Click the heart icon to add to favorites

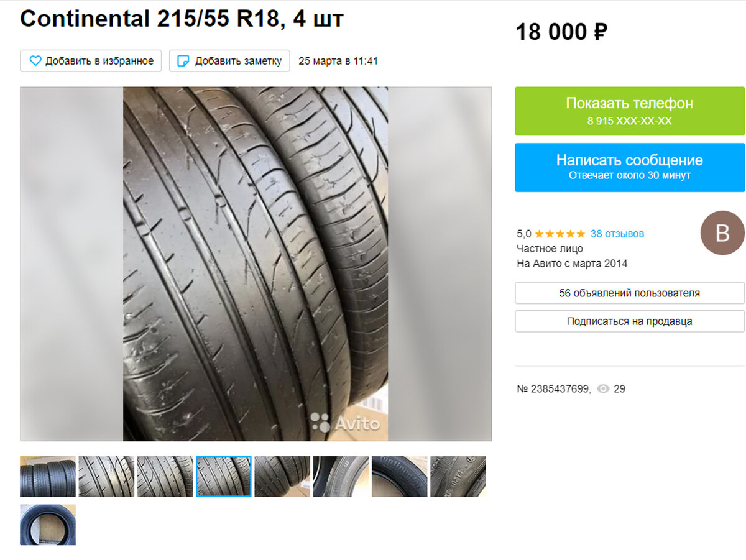click(x=35, y=61)
